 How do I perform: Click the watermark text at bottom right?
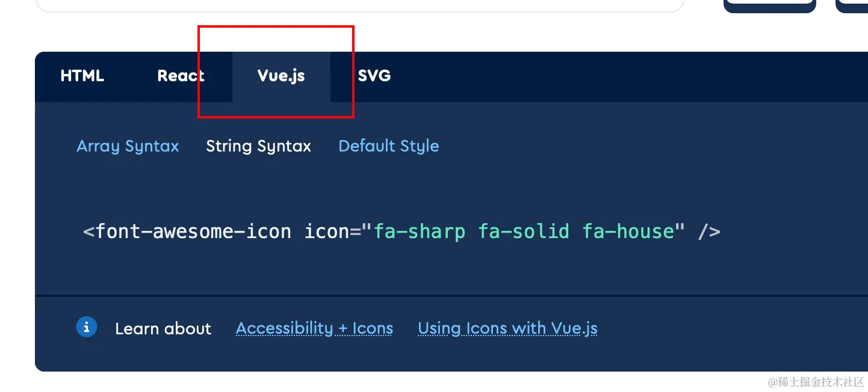[816, 382]
